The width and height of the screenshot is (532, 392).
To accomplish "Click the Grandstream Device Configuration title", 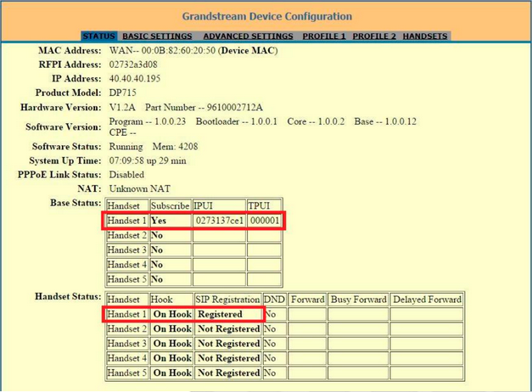I will pos(267,16).
